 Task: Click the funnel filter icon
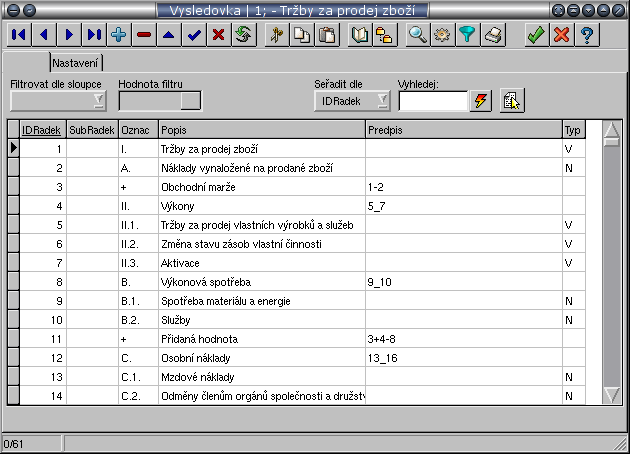(468, 35)
